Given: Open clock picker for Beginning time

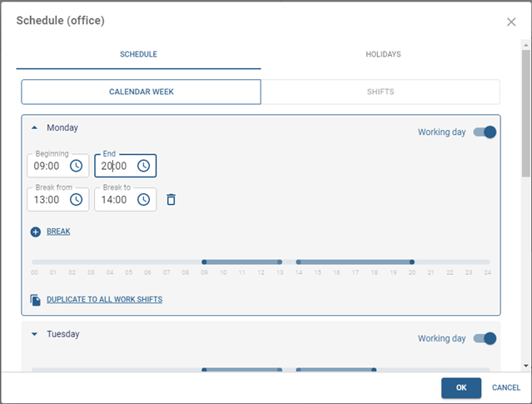Looking at the screenshot, I should click(x=77, y=166).
